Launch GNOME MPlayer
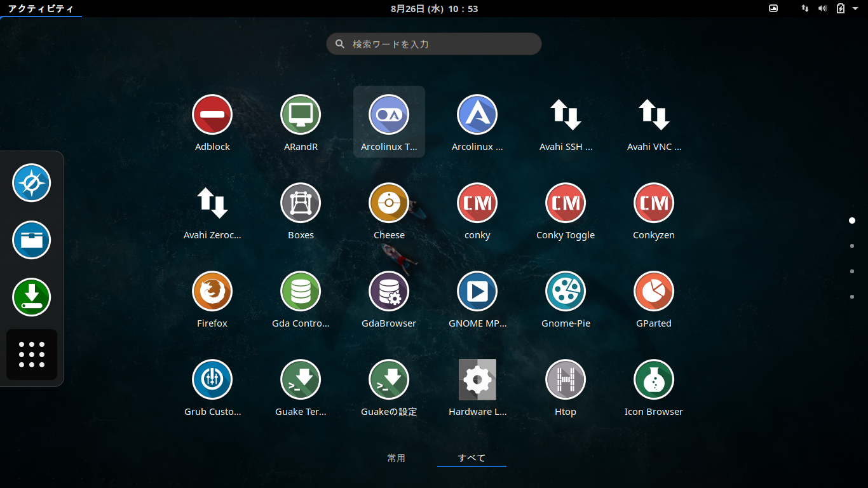This screenshot has width=868, height=488. tap(477, 292)
